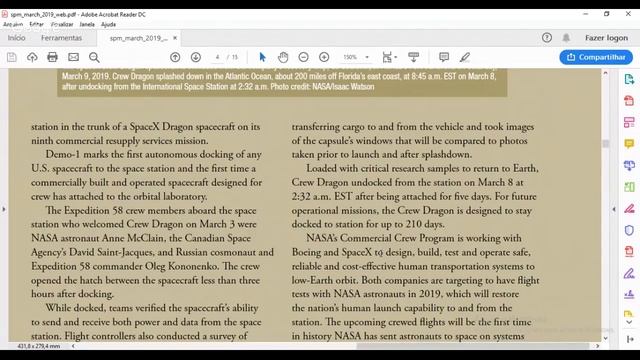
Task: Click the horizontal scrollbar right arrow
Action: [x=598, y=346]
